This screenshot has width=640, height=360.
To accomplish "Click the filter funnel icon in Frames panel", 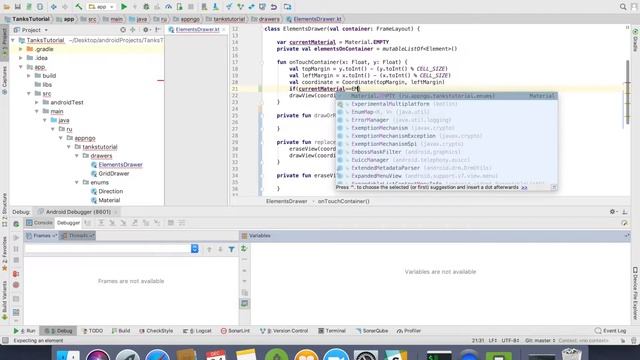I will tap(231, 249).
